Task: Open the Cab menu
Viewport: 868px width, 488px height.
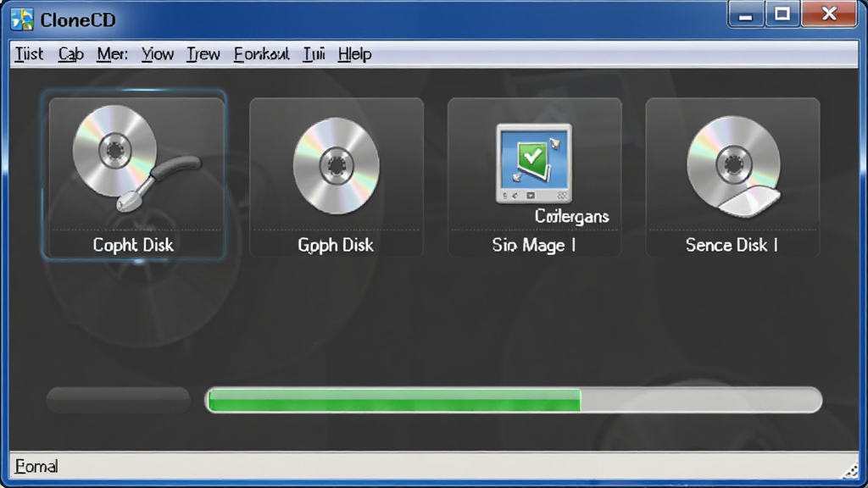Action: point(71,54)
